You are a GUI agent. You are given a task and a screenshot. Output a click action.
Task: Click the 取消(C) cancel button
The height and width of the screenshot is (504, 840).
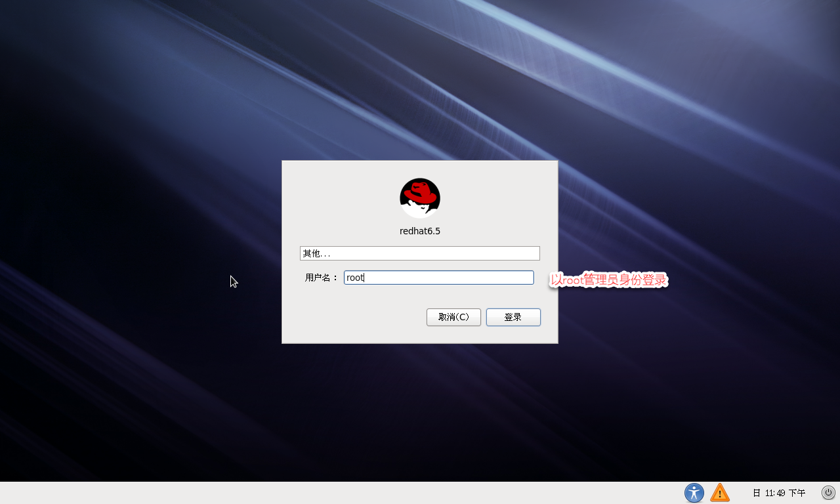coord(453,317)
